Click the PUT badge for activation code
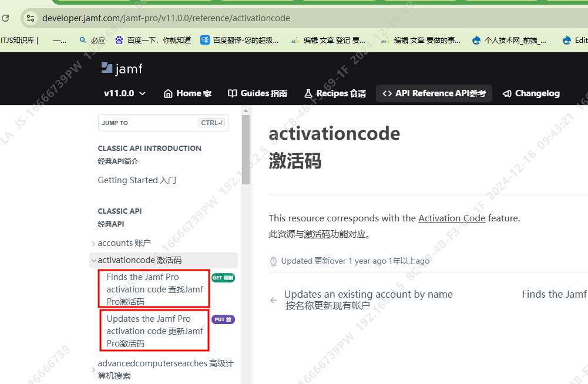Viewport: 588px width, 384px height. tap(223, 319)
